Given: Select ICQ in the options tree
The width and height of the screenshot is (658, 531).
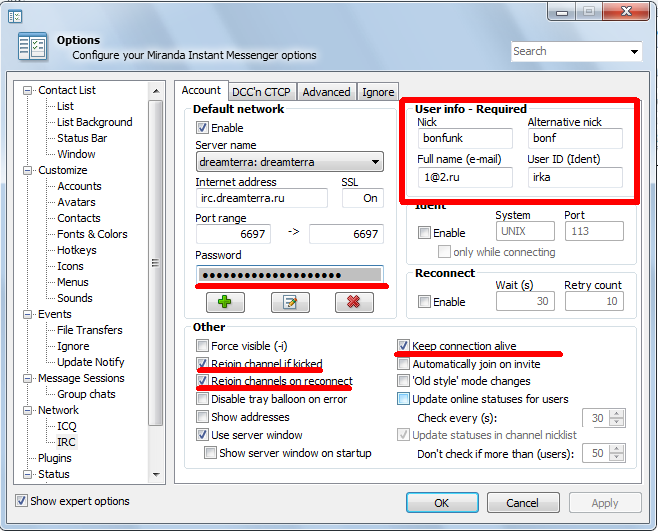Looking at the screenshot, I should [x=67, y=426].
